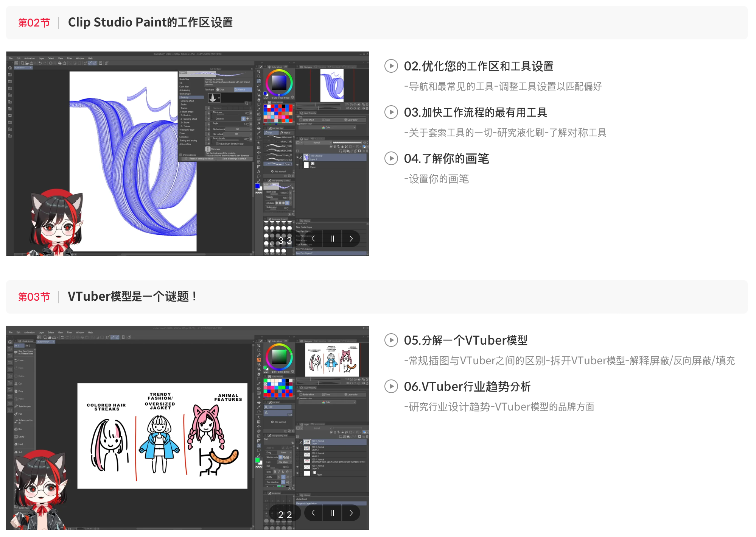Switch to Marker tab in upper screenshot Sub Tool
This screenshot has width=756, height=537.
point(286,133)
